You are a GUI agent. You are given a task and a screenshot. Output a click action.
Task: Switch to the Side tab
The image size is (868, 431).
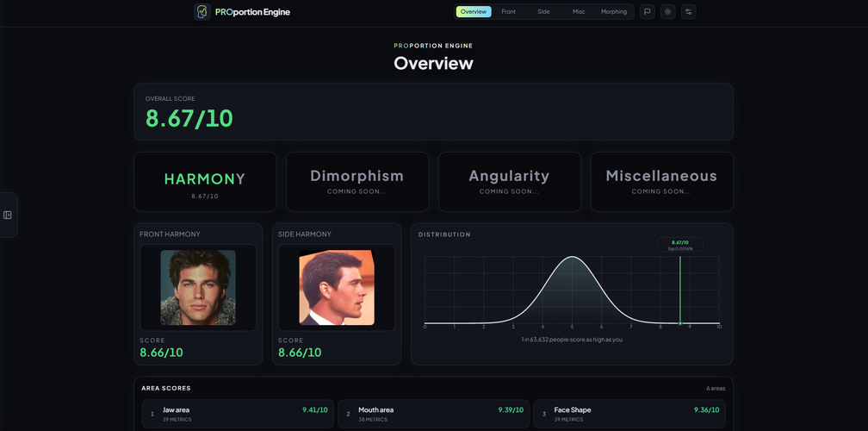point(543,11)
